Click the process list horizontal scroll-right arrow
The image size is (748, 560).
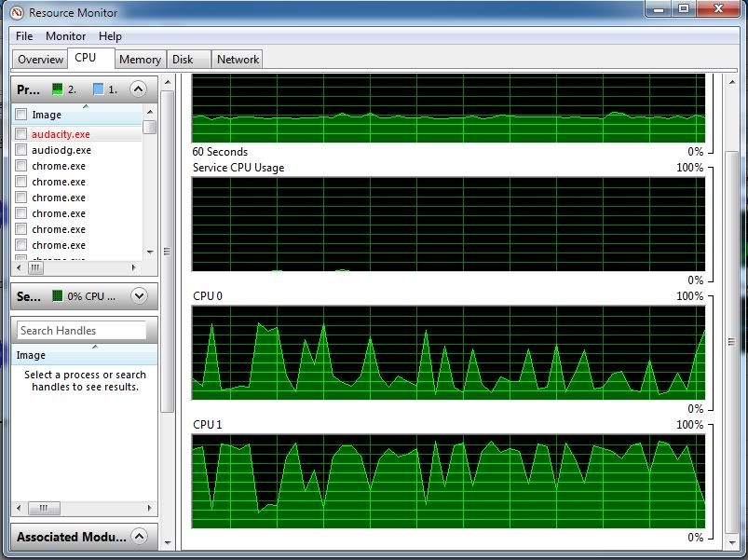[x=134, y=268]
